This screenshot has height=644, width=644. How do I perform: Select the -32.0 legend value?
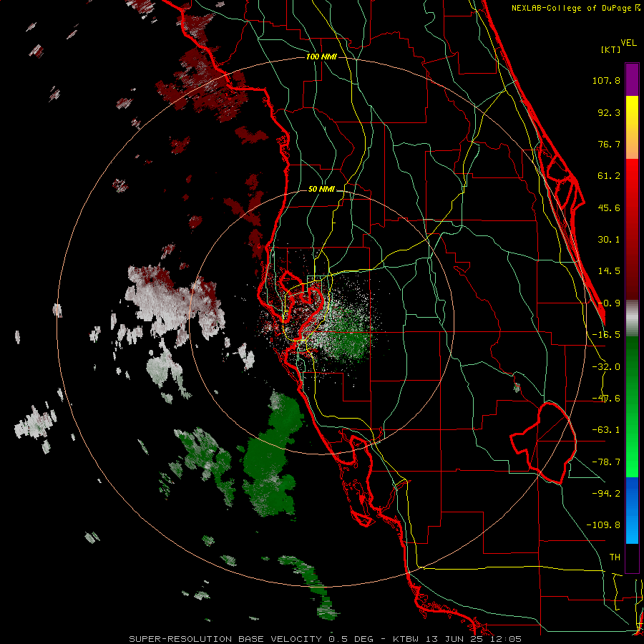point(606,367)
